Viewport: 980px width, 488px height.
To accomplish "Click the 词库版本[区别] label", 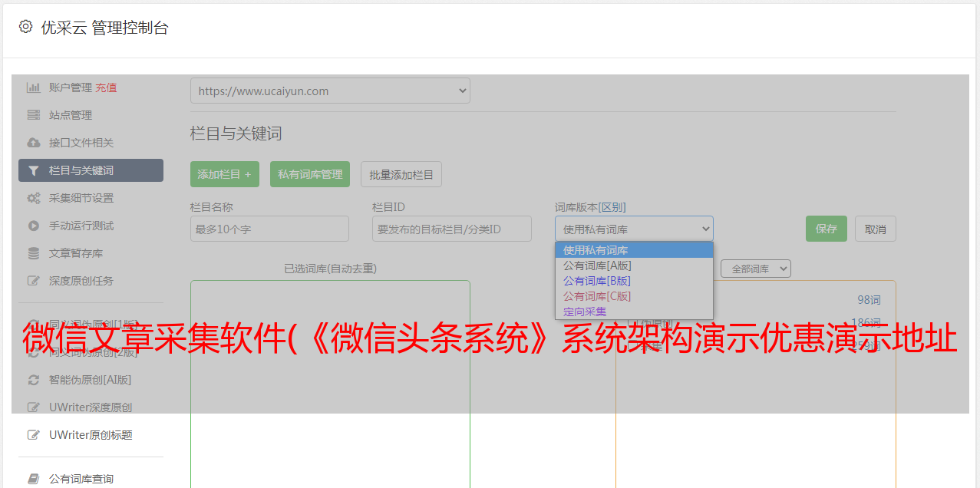I will click(590, 207).
